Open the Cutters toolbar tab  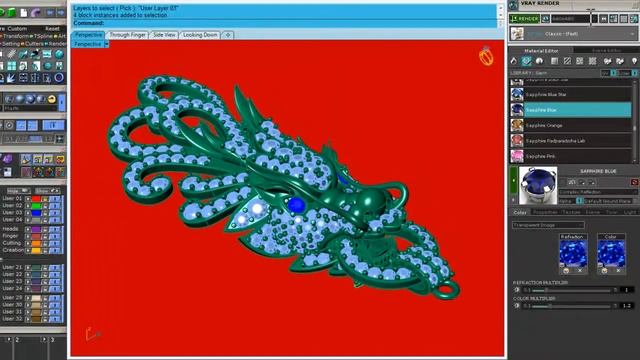34,44
